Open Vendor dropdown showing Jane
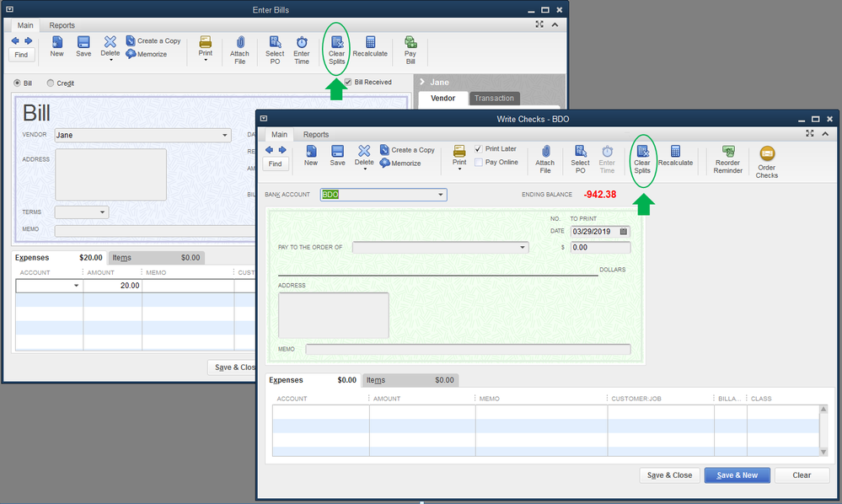The width and height of the screenshot is (842, 504). [x=225, y=135]
